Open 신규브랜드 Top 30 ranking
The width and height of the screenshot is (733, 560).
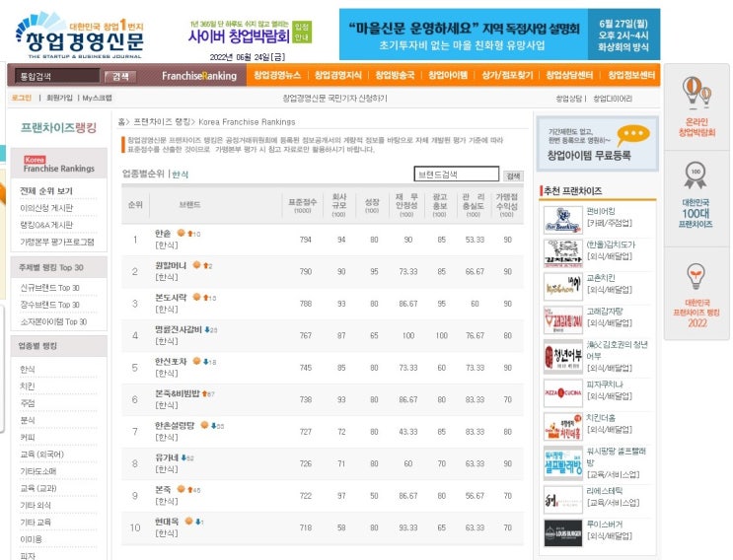[49, 288]
